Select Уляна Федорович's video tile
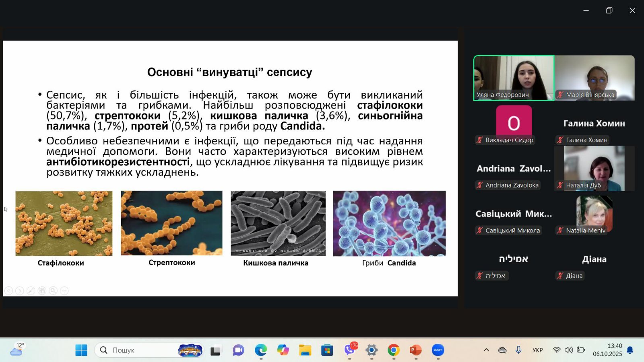644x362 pixels. click(x=514, y=78)
